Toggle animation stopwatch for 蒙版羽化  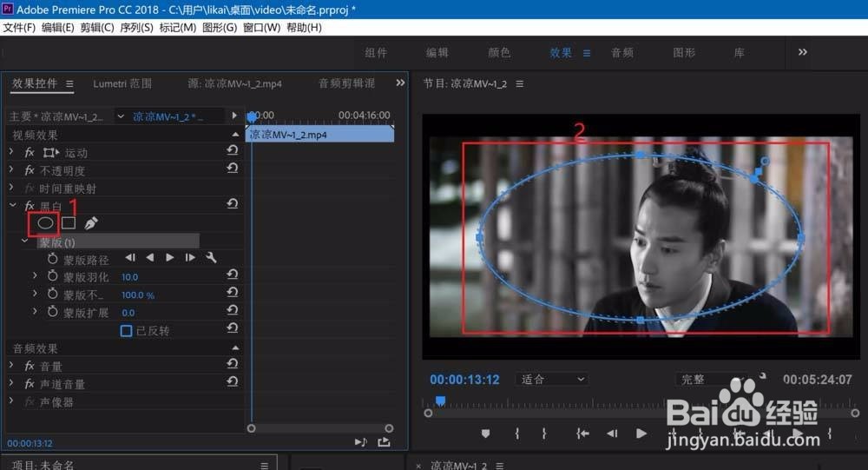[x=53, y=276]
